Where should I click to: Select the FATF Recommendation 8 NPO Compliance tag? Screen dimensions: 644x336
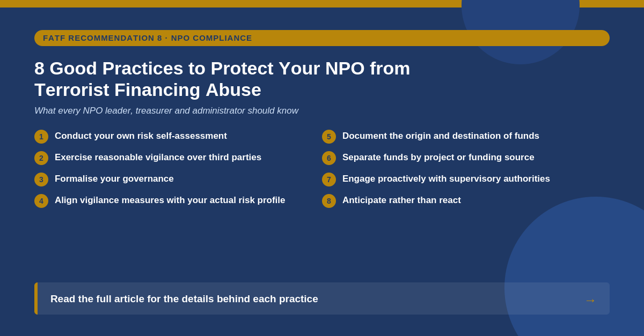[322, 38]
